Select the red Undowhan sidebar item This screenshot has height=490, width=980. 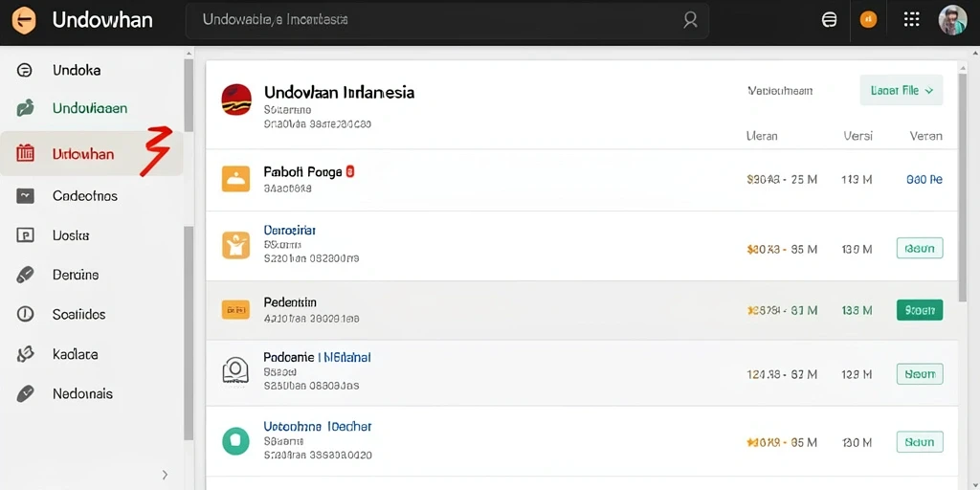pyautogui.click(x=91, y=153)
